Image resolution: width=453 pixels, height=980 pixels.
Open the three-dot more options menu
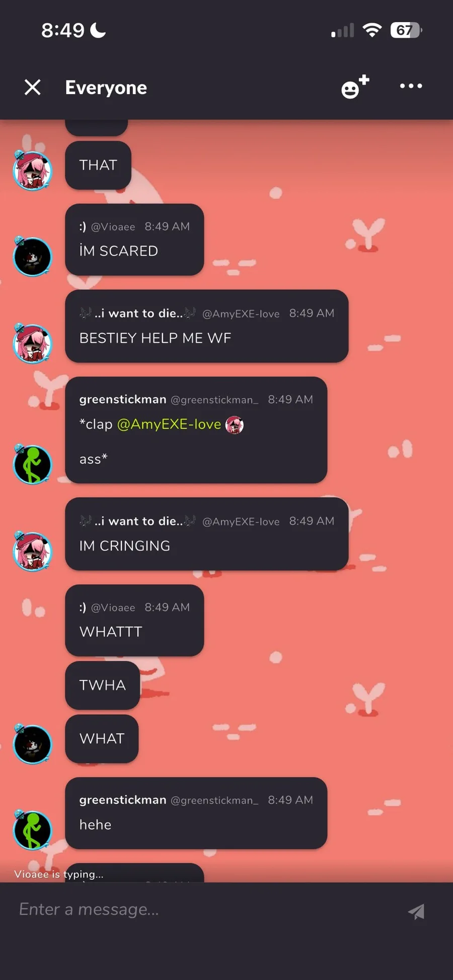411,86
